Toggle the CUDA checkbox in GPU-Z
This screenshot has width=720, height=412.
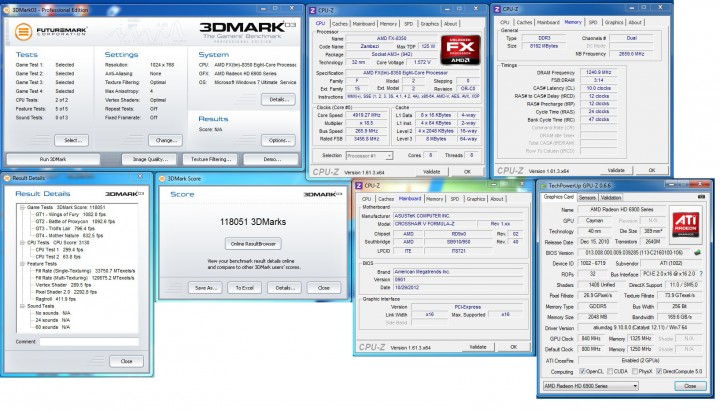(x=610, y=371)
